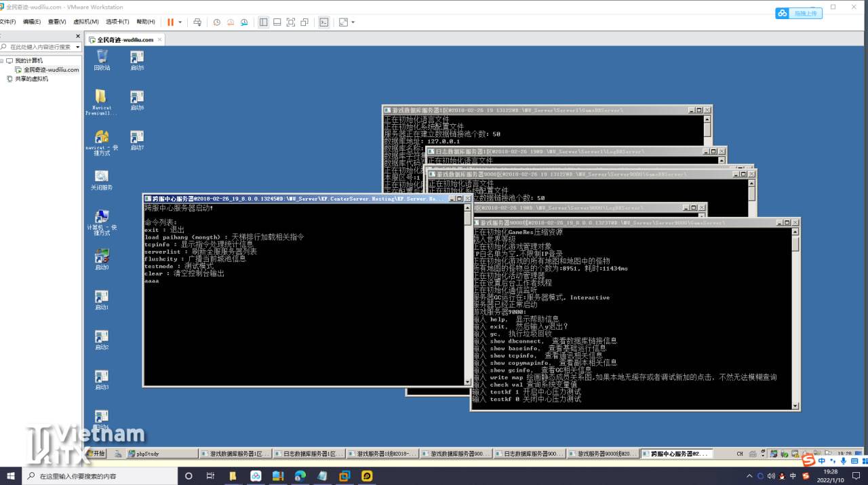Expand the library search box dropdown arrow

click(x=77, y=47)
